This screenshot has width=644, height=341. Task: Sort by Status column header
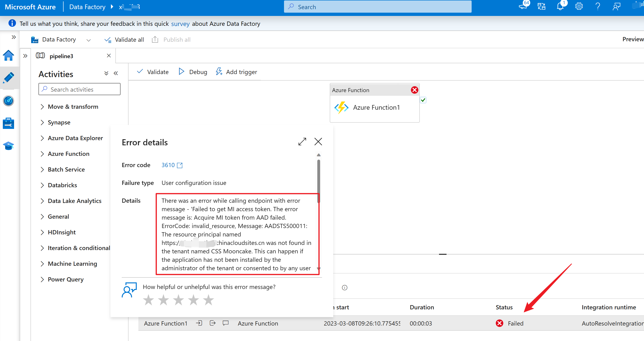[504, 307]
